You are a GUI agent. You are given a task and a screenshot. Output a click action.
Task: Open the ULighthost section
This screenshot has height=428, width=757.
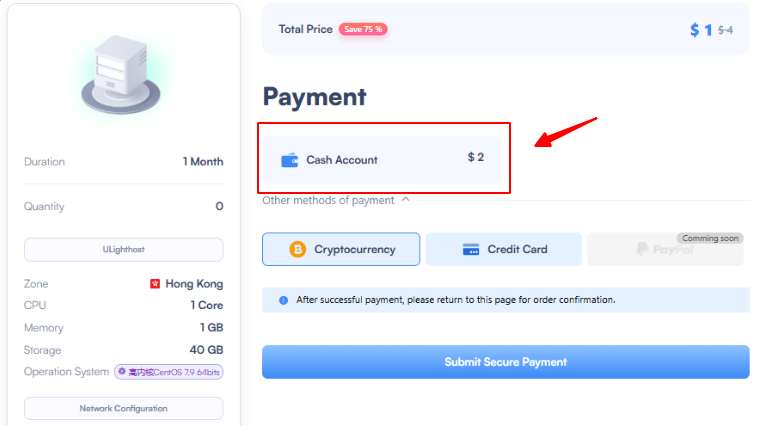[124, 249]
